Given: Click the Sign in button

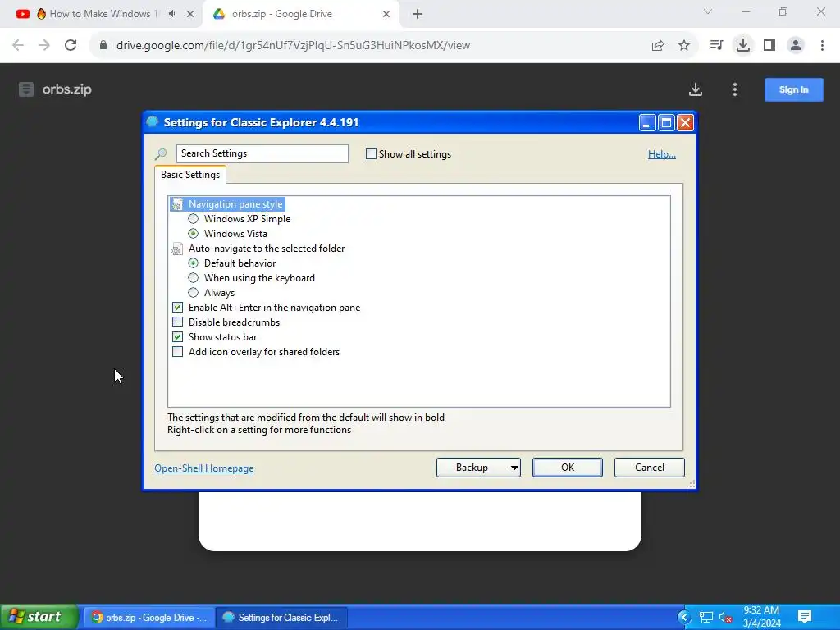Looking at the screenshot, I should click(x=794, y=89).
